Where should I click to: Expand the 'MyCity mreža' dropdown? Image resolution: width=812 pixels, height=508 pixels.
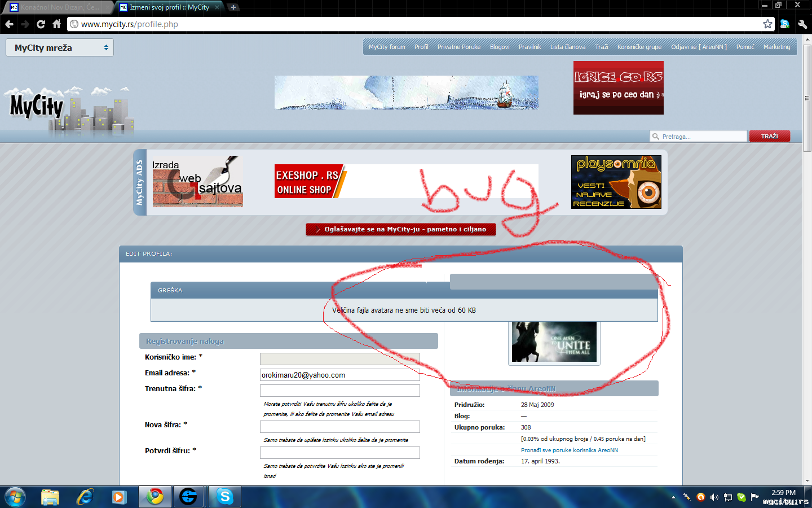click(60, 47)
